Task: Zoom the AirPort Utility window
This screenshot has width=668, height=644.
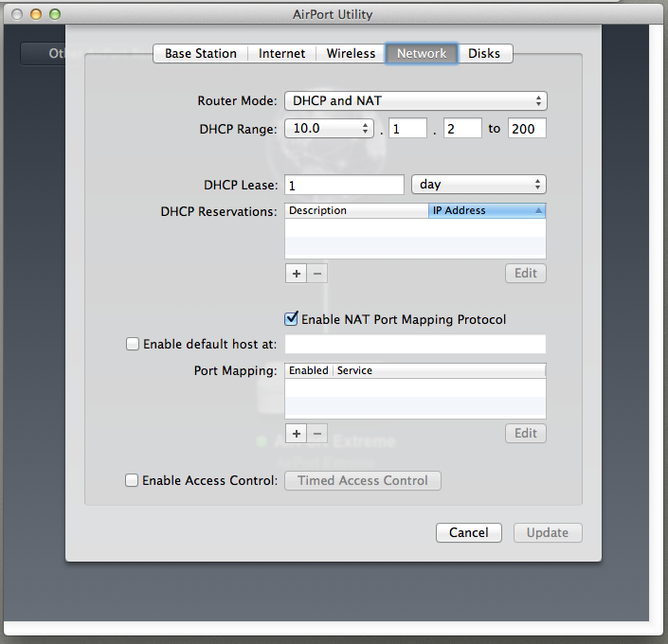Action: click(55, 14)
